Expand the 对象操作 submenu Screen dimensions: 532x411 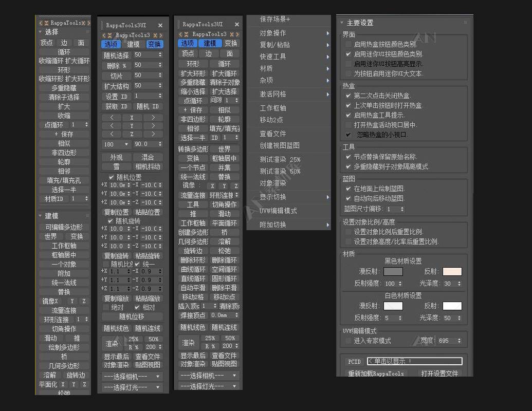327,33
